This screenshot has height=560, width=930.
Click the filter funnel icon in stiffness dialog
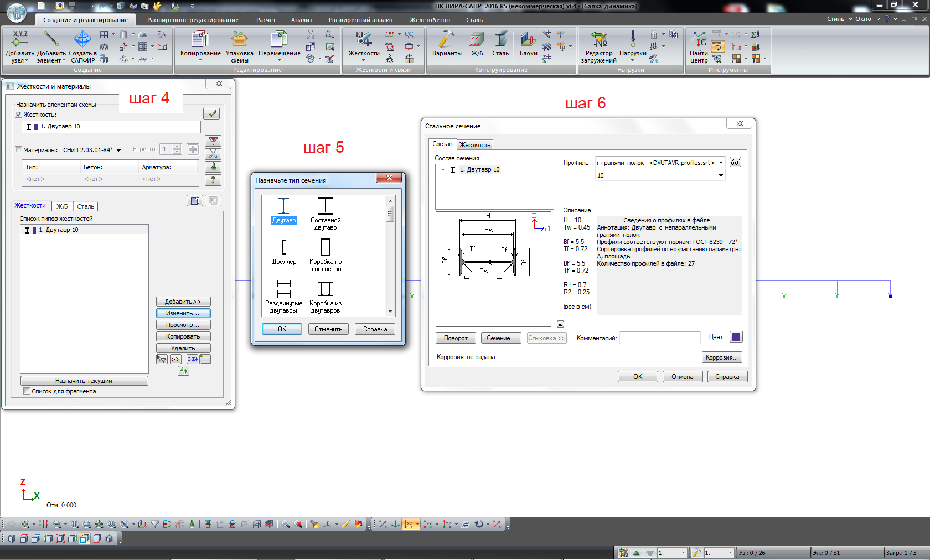213,141
